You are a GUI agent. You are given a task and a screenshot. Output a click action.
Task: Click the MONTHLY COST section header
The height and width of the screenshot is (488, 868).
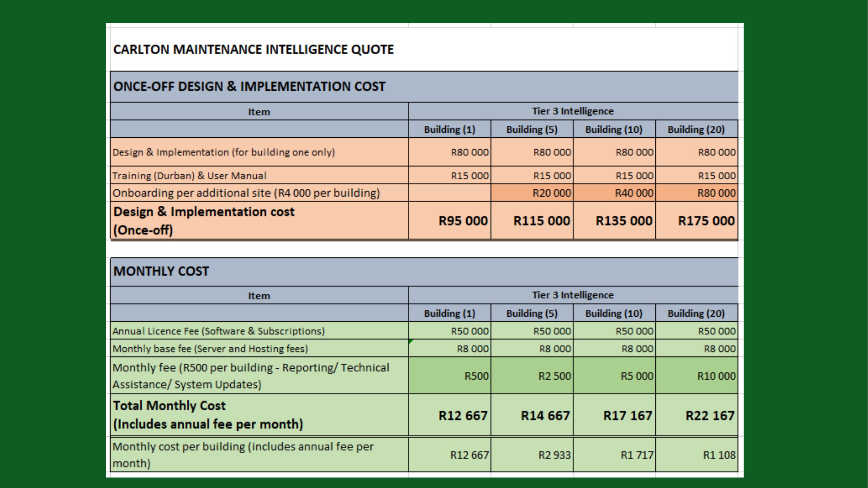click(161, 271)
